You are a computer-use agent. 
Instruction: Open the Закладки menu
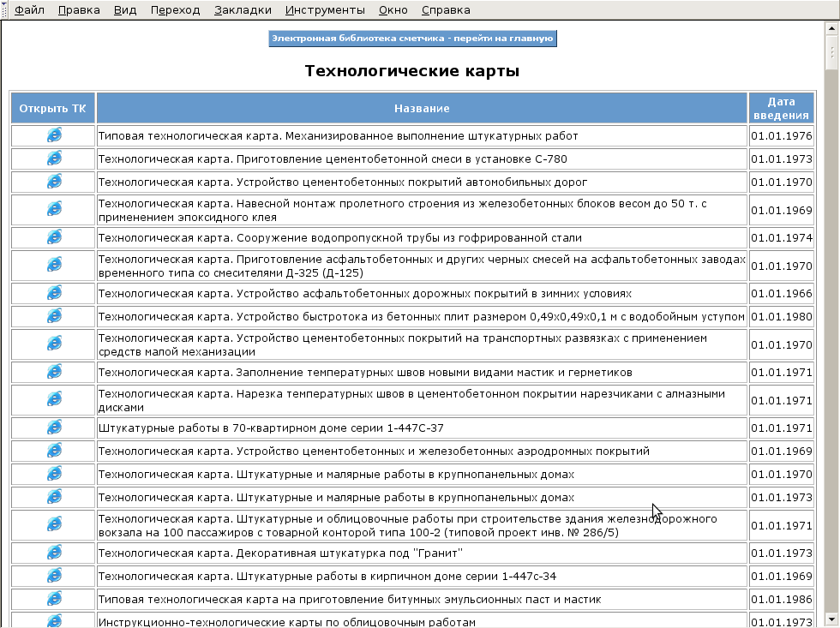point(243,10)
